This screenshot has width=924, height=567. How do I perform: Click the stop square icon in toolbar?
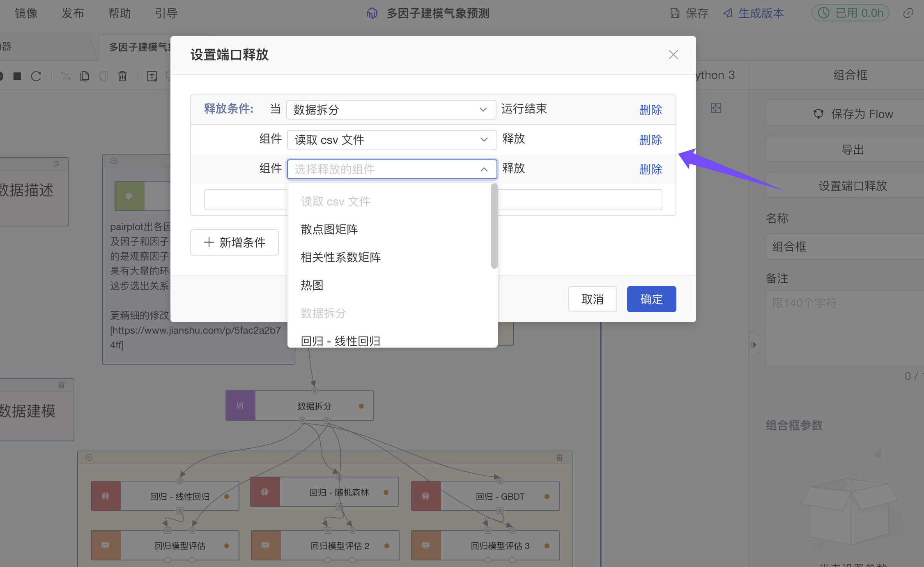(17, 76)
